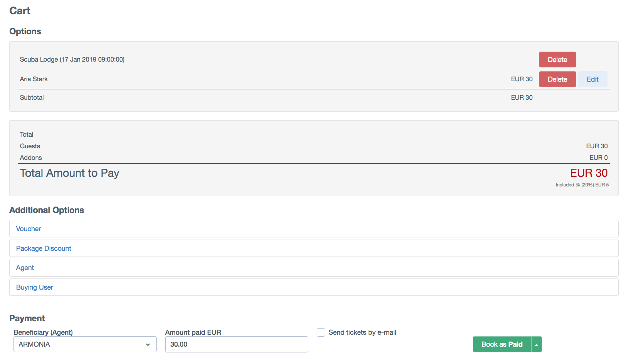626x364 pixels.
Task: Edit the Aria Stark guest entry
Action: 592,79
